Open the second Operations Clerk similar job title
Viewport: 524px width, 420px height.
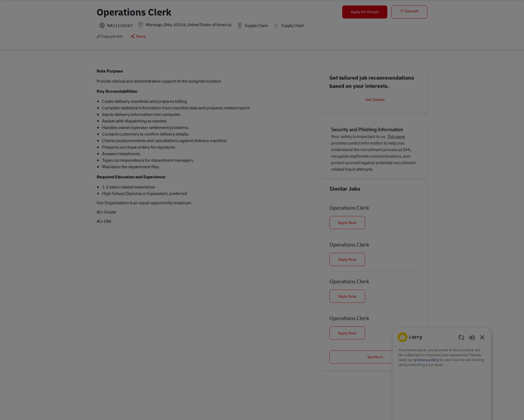(x=349, y=245)
